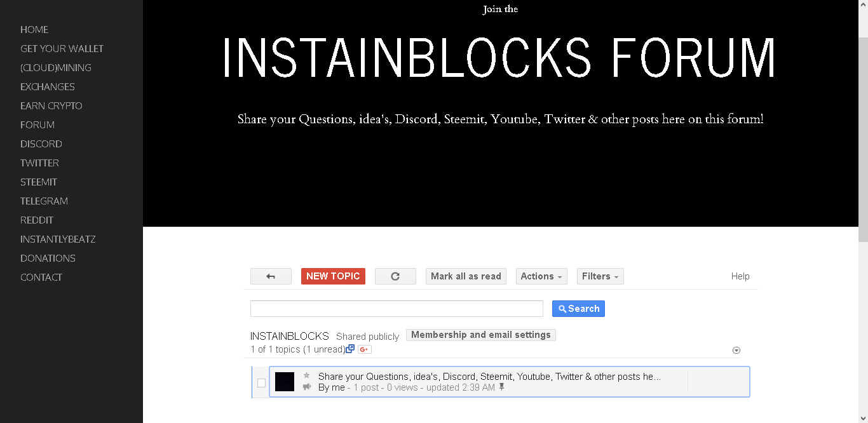Select FORUM in sidebar
Screen dimensions: 868x423
pyautogui.click(x=37, y=125)
